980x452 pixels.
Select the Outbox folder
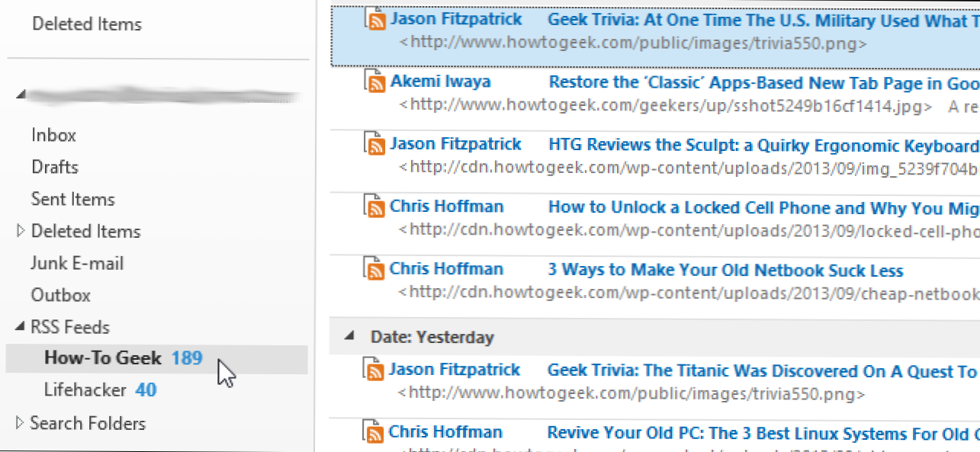(61, 295)
